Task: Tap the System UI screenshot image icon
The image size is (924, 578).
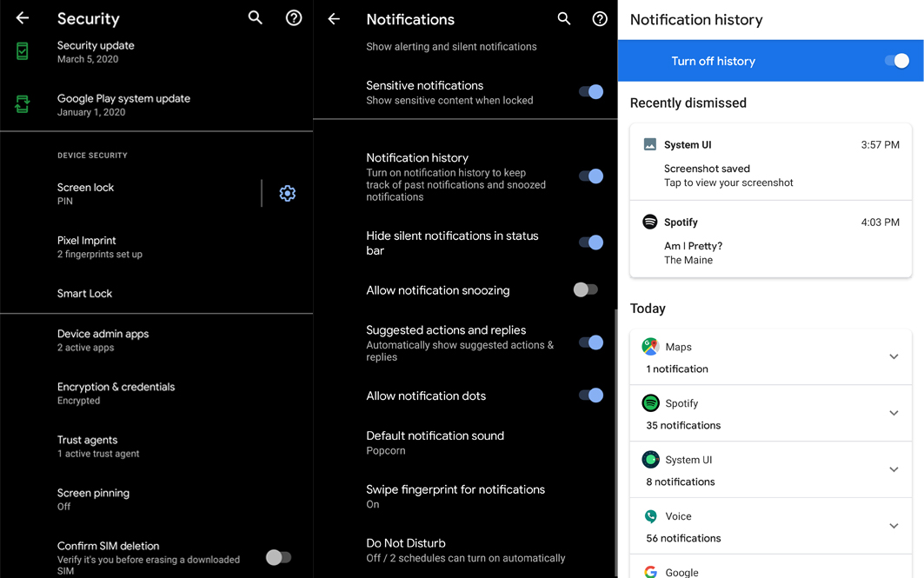Action: pos(650,144)
